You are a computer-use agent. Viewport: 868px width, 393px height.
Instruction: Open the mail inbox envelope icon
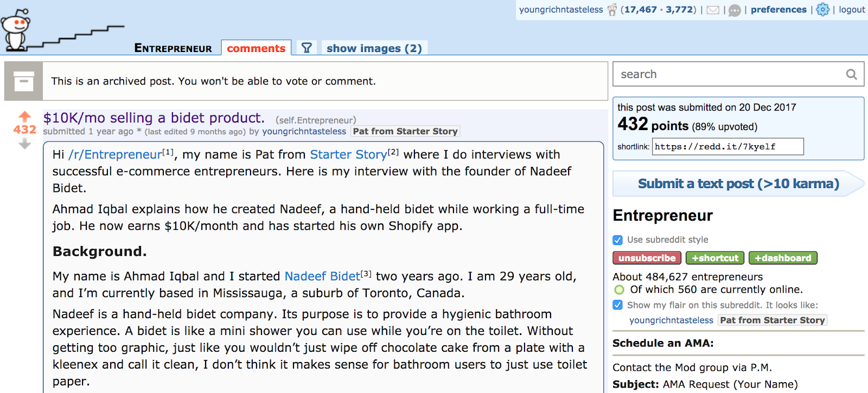coord(713,10)
